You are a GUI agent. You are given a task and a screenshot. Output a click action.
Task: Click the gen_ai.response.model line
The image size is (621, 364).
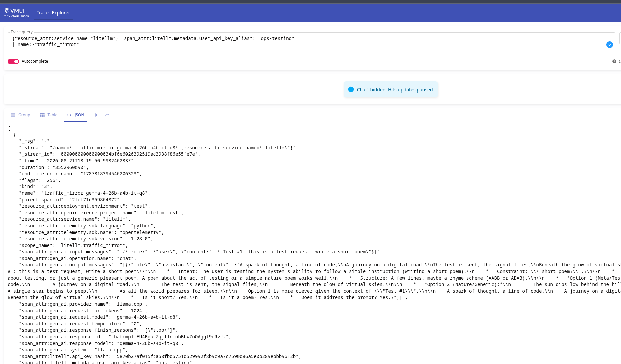pyautogui.click(x=101, y=343)
